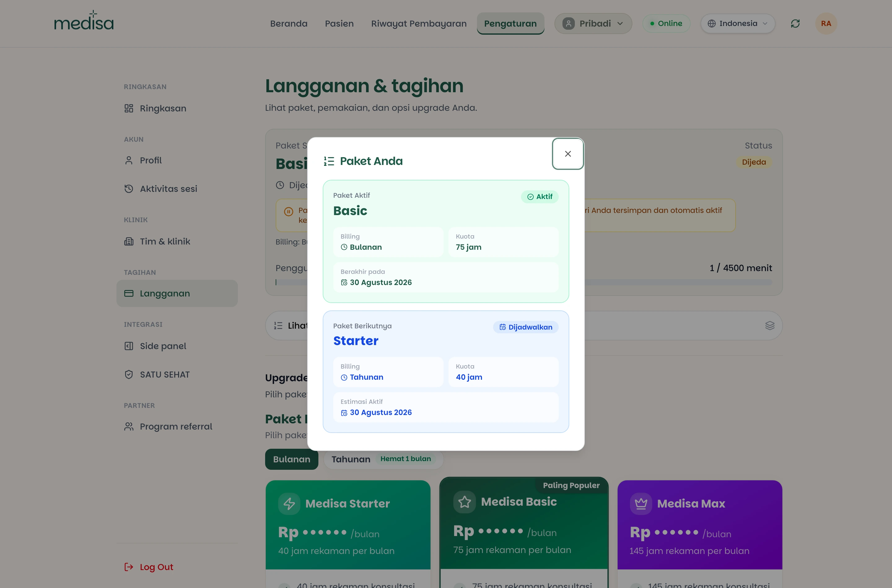Click the Tim & klinik building icon
Viewport: 892px width, 588px height.
pyautogui.click(x=129, y=241)
